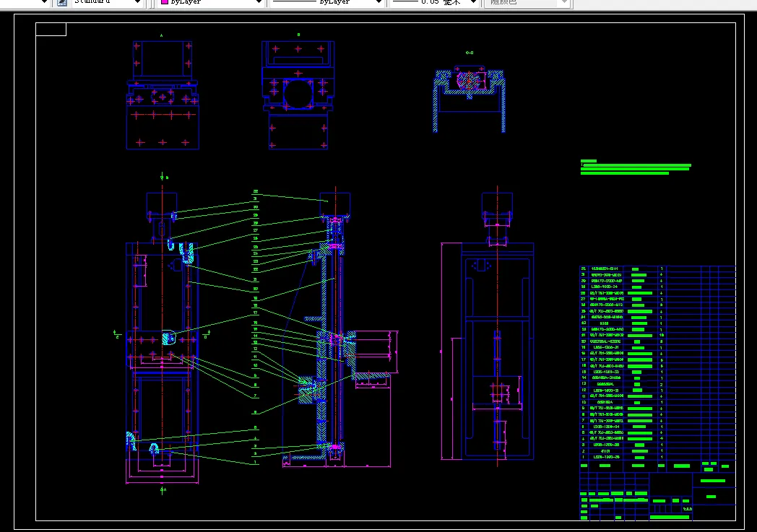Open the ByLayer color control dropdown
This screenshot has height=532, width=757.
click(259, 2)
